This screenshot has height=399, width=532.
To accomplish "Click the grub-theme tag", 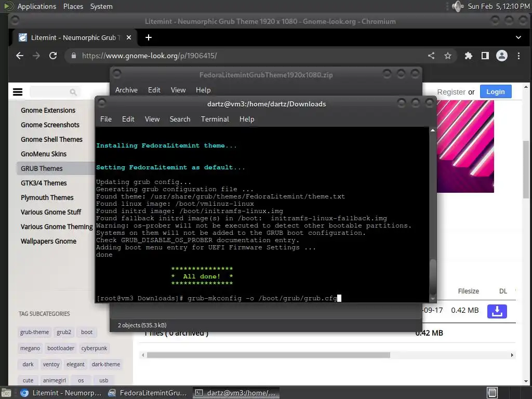I will click(x=34, y=332).
